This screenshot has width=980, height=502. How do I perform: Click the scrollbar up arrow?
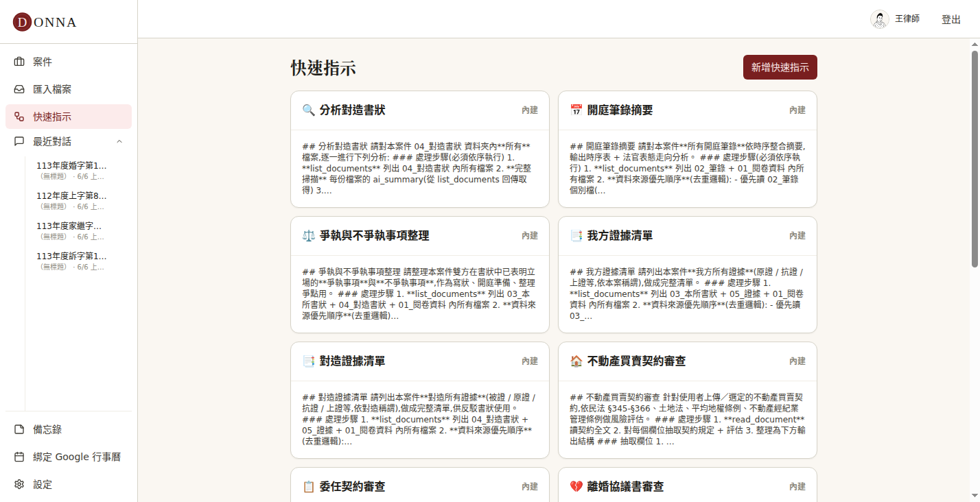(975, 44)
